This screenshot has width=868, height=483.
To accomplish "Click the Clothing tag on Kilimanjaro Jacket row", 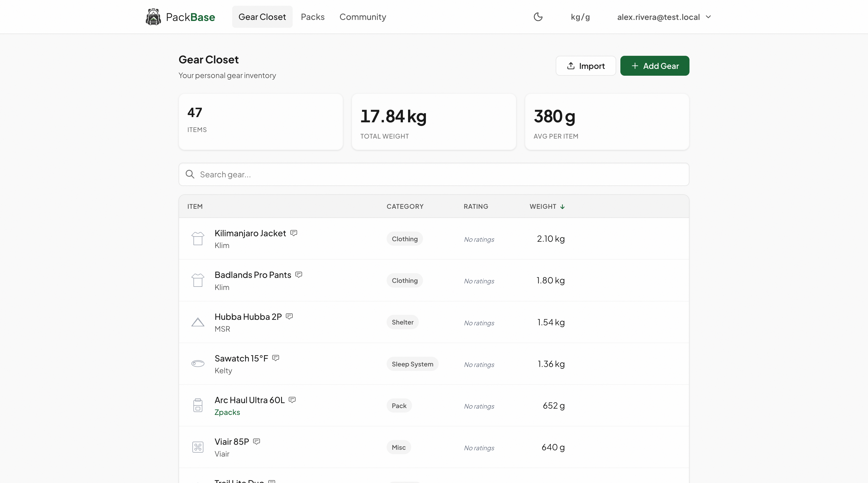I will pos(404,239).
